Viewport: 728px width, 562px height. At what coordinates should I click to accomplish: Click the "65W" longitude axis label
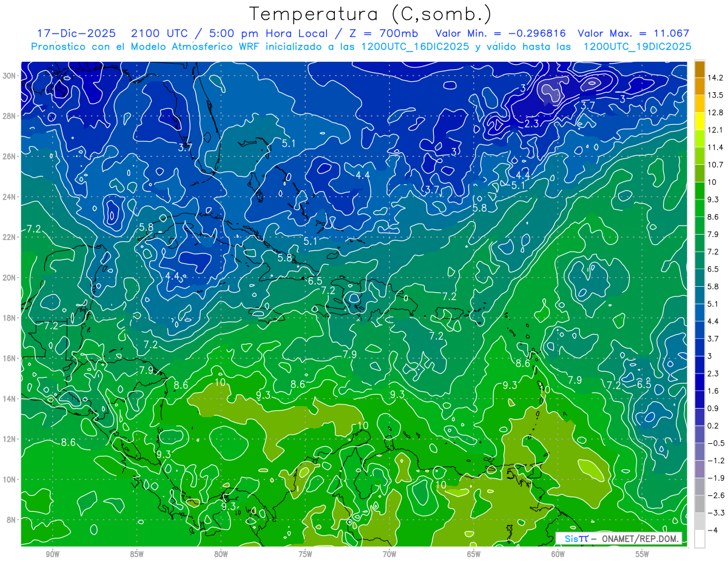point(474,554)
